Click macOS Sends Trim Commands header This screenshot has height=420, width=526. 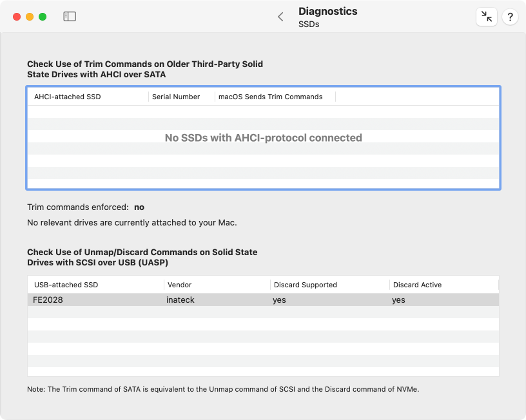coord(275,97)
